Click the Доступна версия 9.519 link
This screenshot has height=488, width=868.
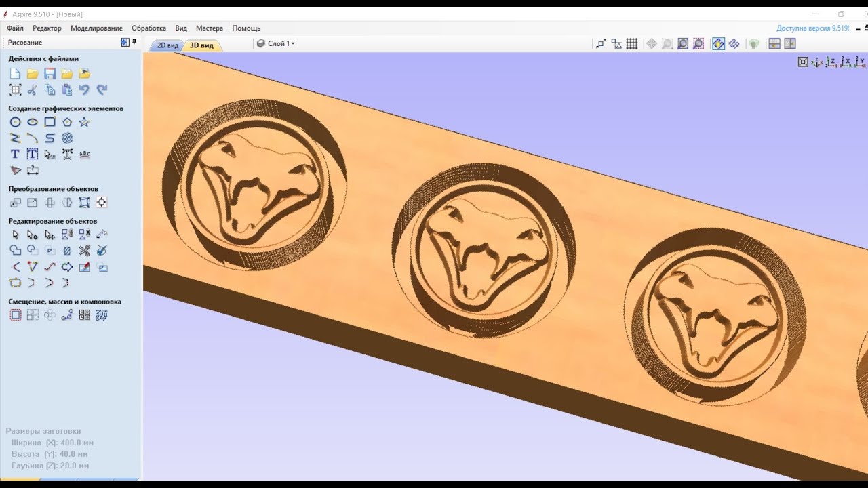coord(813,28)
